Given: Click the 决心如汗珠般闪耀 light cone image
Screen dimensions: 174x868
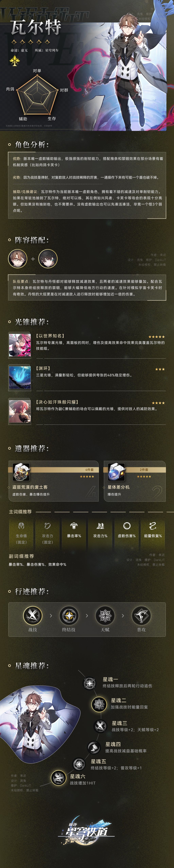Looking at the screenshot, I should pos(20,411).
